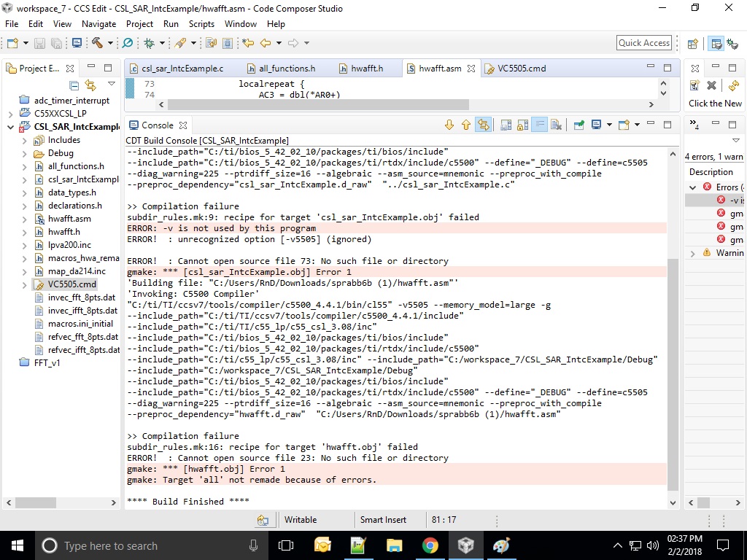
Task: Toggle Link with Editor in Project Explorer
Action: 90,86
